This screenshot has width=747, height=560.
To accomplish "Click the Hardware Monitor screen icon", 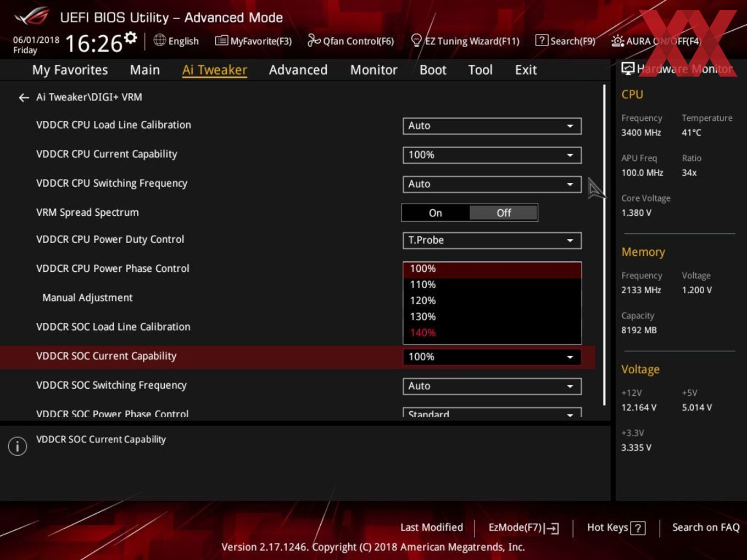I will click(628, 69).
